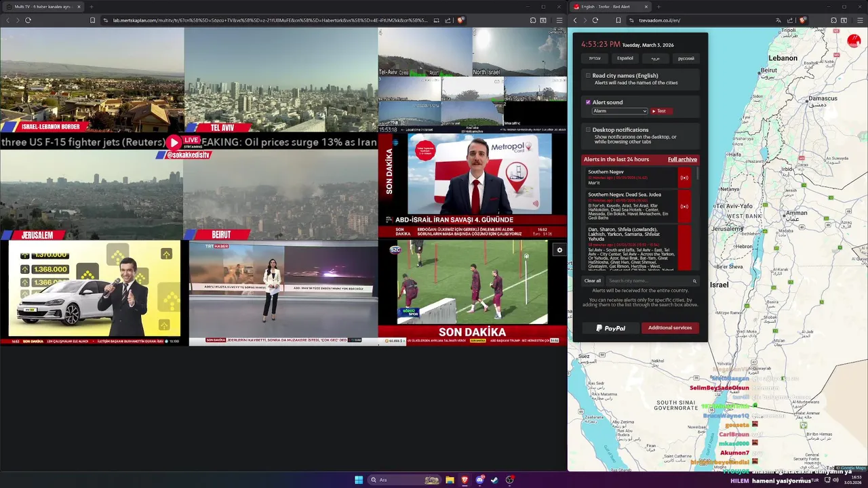Select the TRT Haber news tile

click(283, 293)
